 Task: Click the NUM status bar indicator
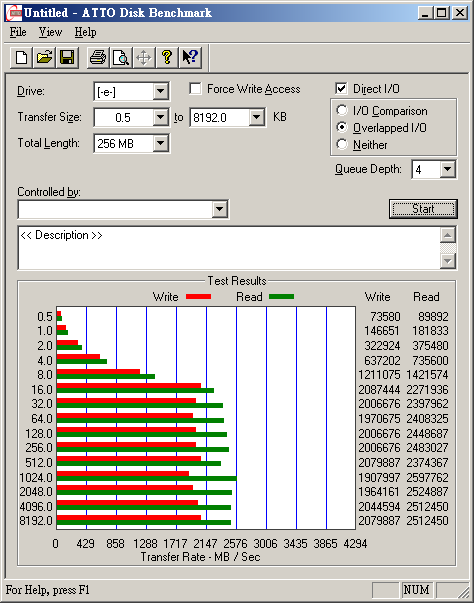click(416, 590)
